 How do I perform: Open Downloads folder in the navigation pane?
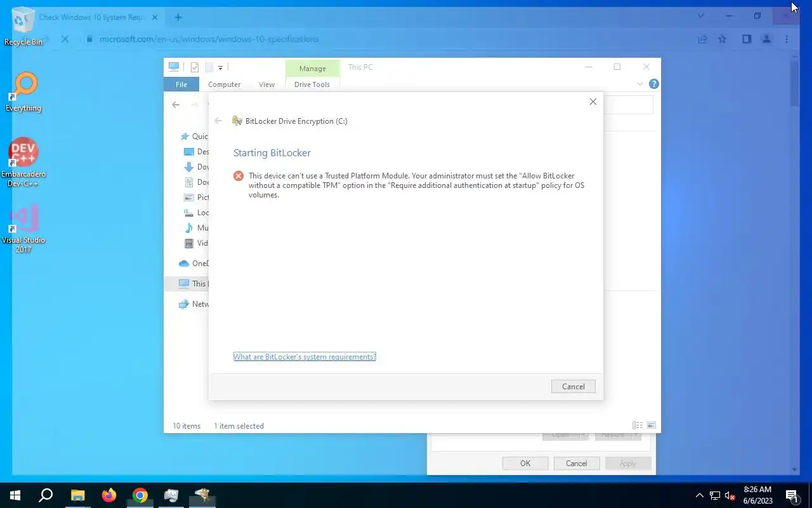point(196,167)
